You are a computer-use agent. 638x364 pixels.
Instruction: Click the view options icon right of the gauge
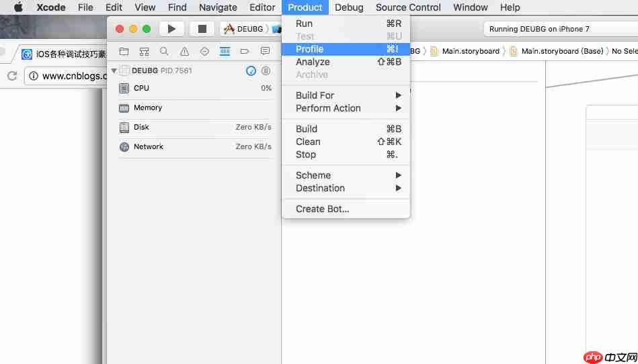coord(266,71)
